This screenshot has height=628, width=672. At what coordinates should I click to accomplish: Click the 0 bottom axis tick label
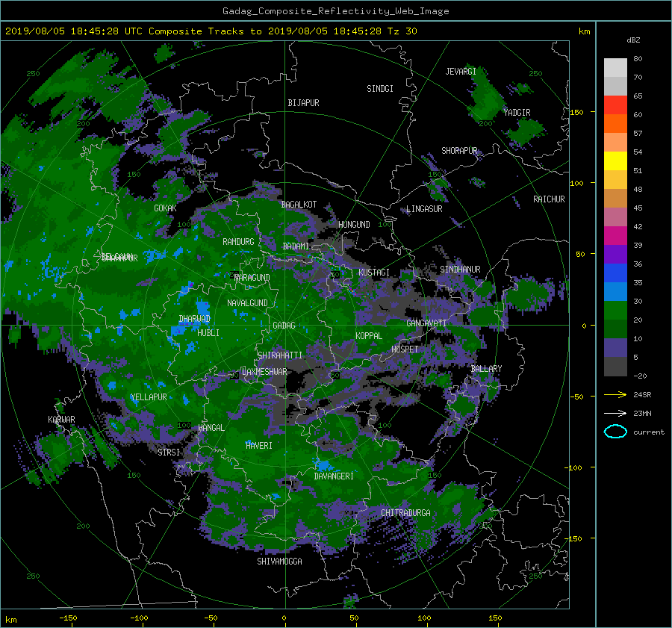click(284, 618)
